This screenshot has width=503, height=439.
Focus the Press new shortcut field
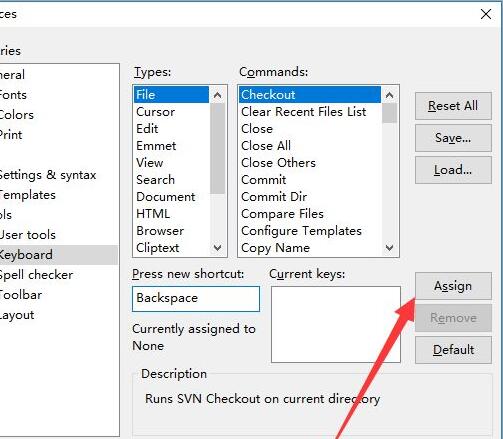coord(196,299)
